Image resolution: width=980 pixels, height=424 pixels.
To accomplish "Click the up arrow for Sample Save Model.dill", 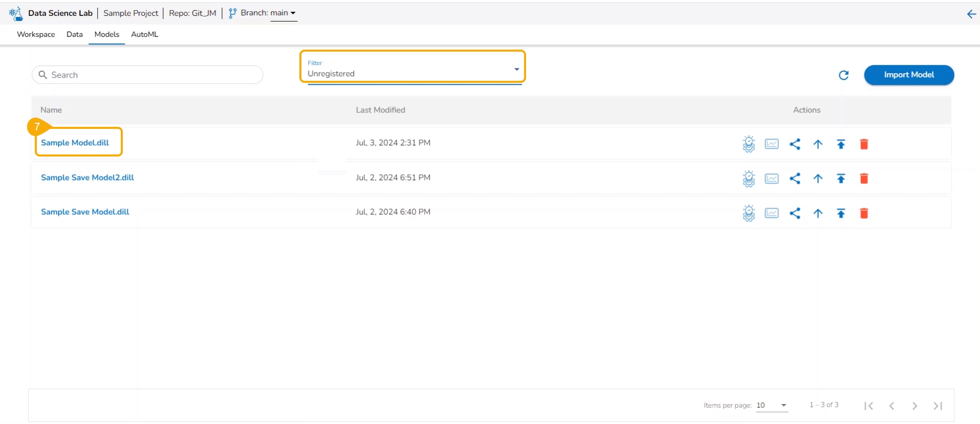I will click(818, 213).
